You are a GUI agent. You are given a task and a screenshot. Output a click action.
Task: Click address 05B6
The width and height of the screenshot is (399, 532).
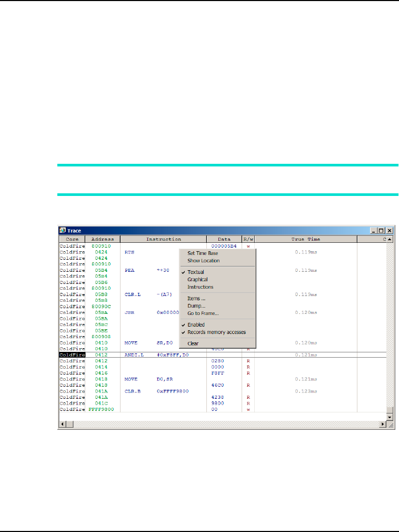click(x=101, y=282)
